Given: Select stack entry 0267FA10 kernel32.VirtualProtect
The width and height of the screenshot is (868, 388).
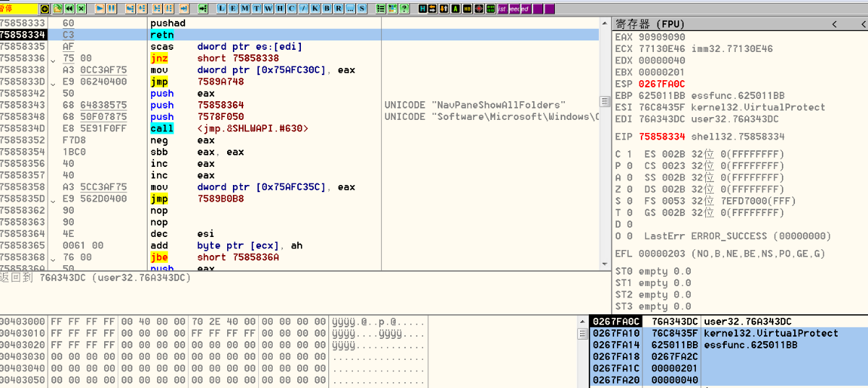Looking at the screenshot, I should [x=729, y=333].
